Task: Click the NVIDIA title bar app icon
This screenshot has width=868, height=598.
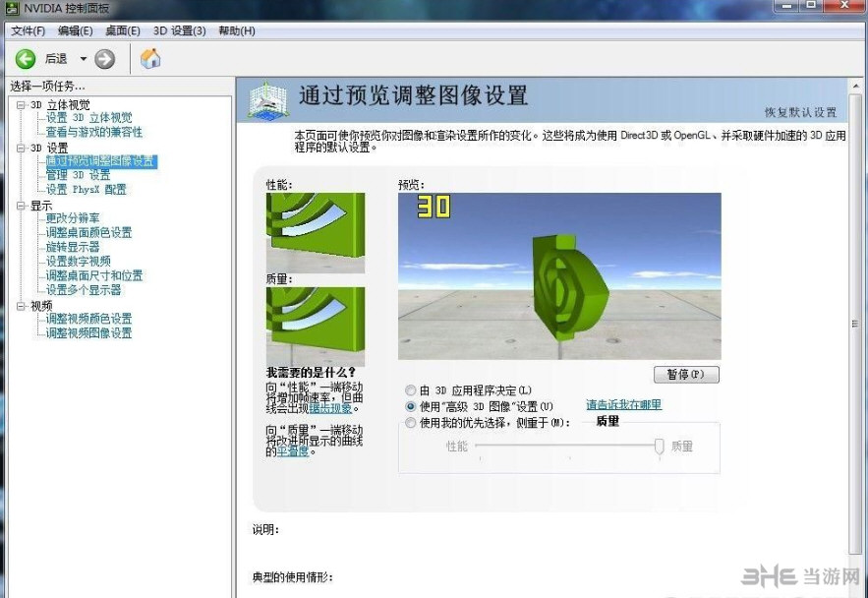Action: coord(11,8)
